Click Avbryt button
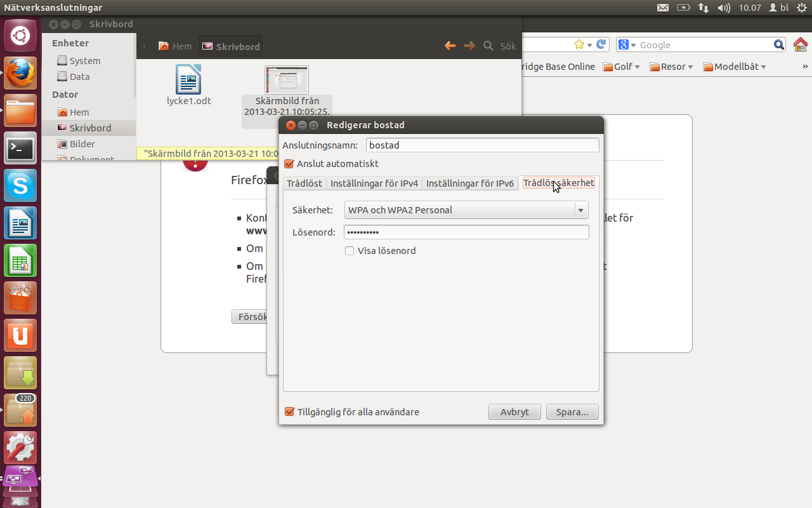 514,411
